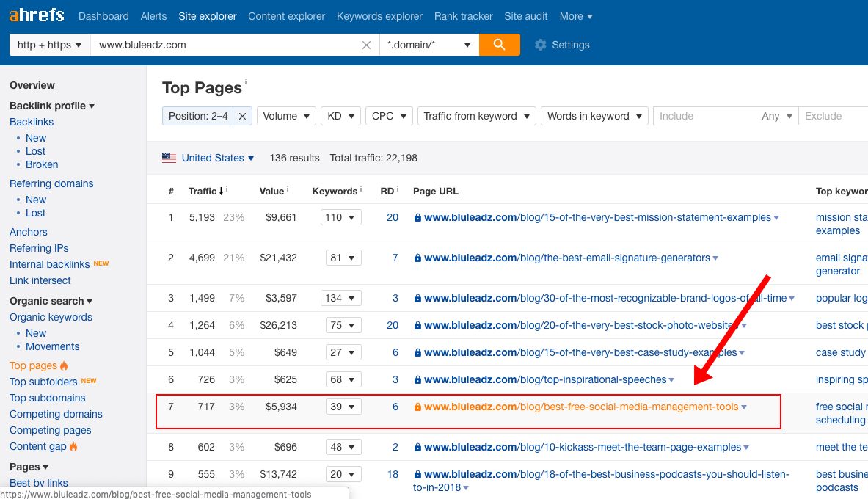Collapse the Organic search section
This screenshot has height=499, width=868.
click(x=51, y=302)
